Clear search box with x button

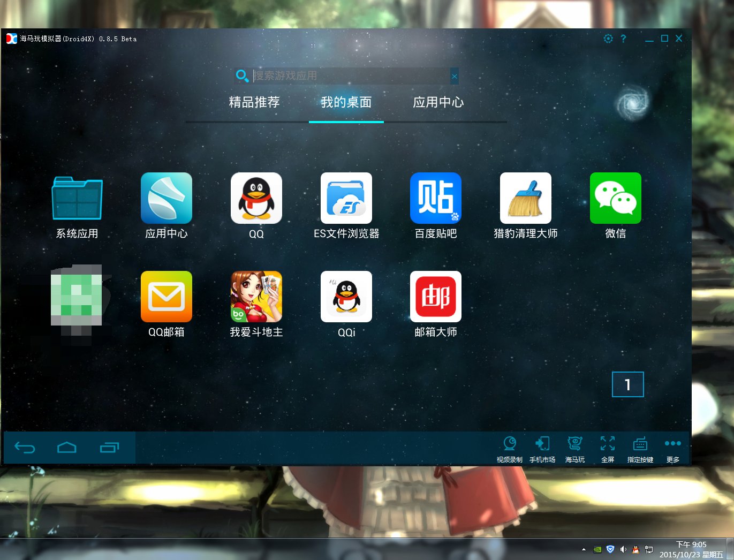[455, 77]
